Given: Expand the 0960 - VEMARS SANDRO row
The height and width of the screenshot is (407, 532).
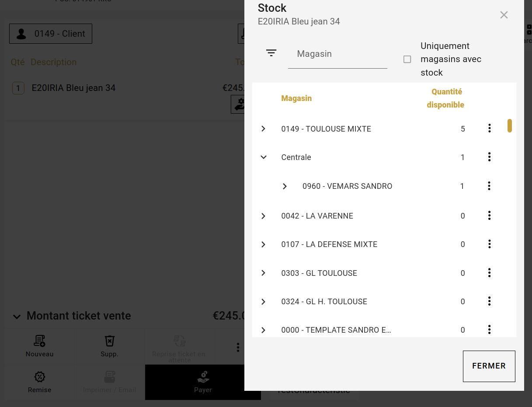Looking at the screenshot, I should pyautogui.click(x=285, y=186).
